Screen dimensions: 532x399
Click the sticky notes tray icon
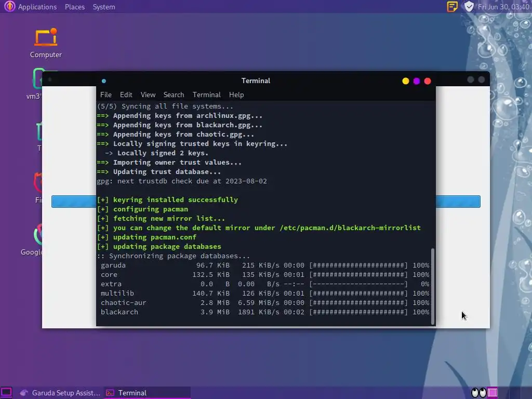453,6
